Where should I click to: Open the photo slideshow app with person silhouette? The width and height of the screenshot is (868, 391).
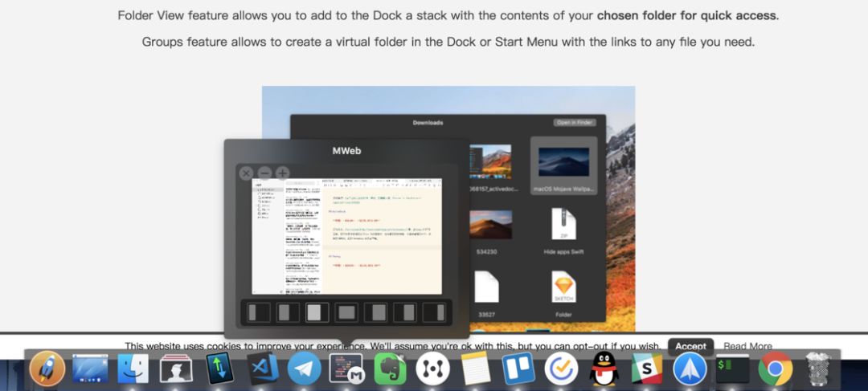coord(176,369)
